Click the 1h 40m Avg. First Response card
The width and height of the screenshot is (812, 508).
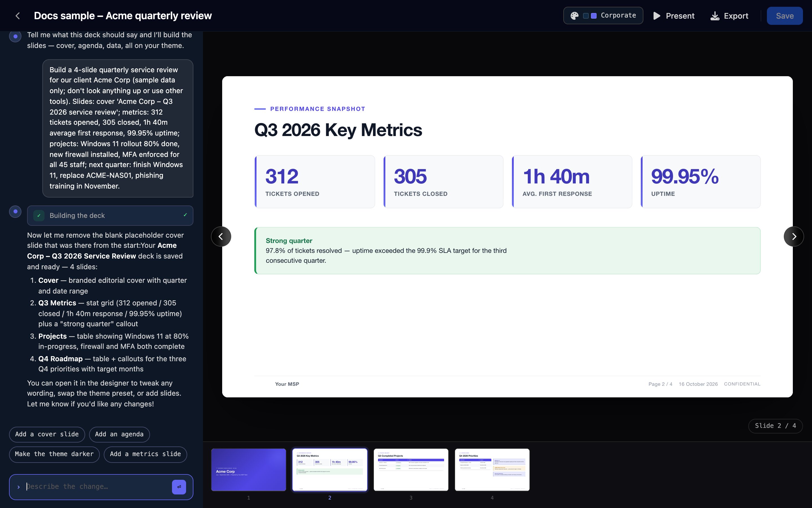point(572,182)
